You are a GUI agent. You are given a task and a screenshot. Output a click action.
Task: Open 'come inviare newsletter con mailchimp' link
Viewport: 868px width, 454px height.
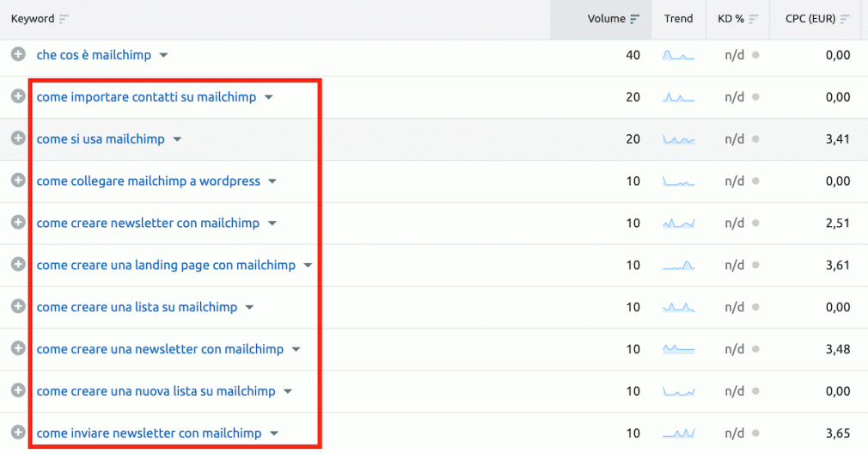(149, 433)
